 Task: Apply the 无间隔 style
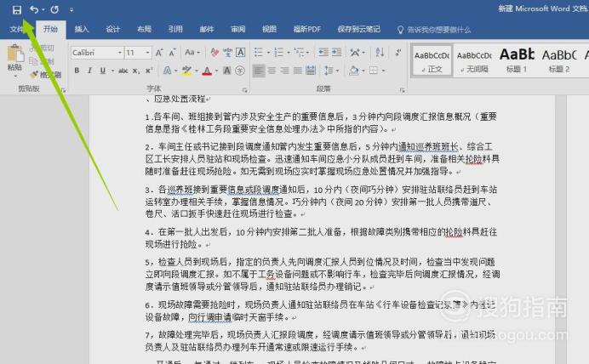tap(474, 60)
